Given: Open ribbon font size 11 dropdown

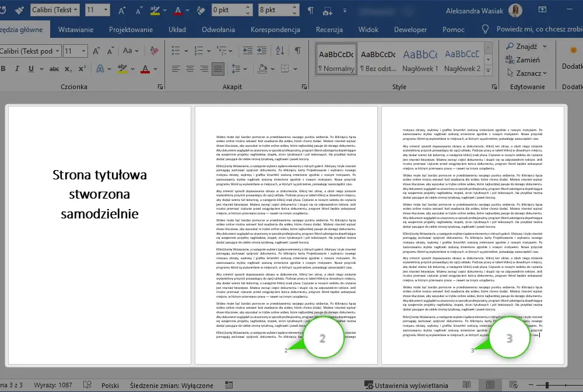Looking at the screenshot, I should click(x=83, y=51).
